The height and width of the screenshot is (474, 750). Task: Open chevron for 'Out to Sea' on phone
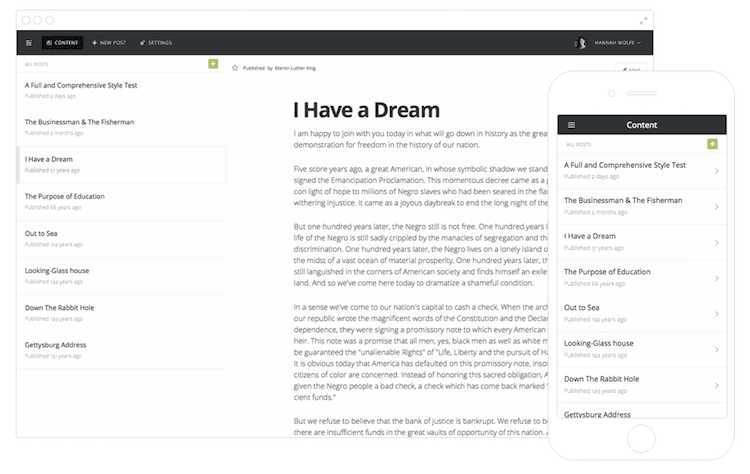(x=717, y=314)
